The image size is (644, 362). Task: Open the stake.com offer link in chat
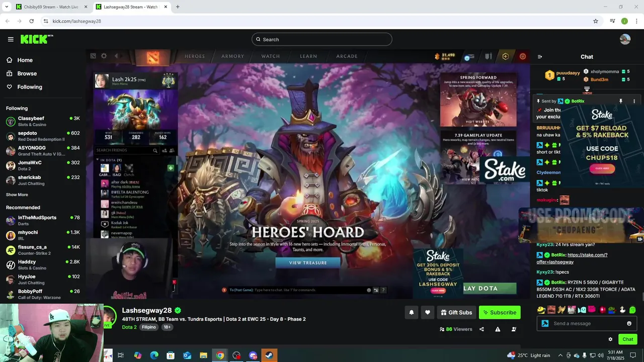click(572, 258)
